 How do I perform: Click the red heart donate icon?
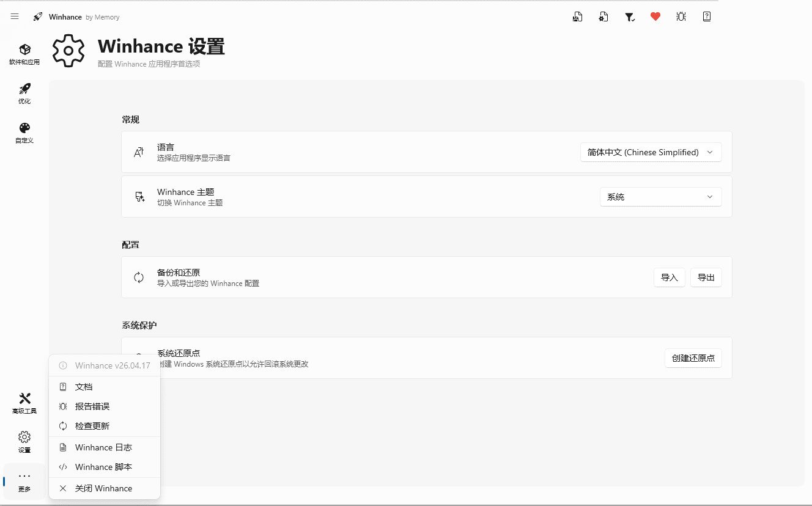tap(655, 16)
